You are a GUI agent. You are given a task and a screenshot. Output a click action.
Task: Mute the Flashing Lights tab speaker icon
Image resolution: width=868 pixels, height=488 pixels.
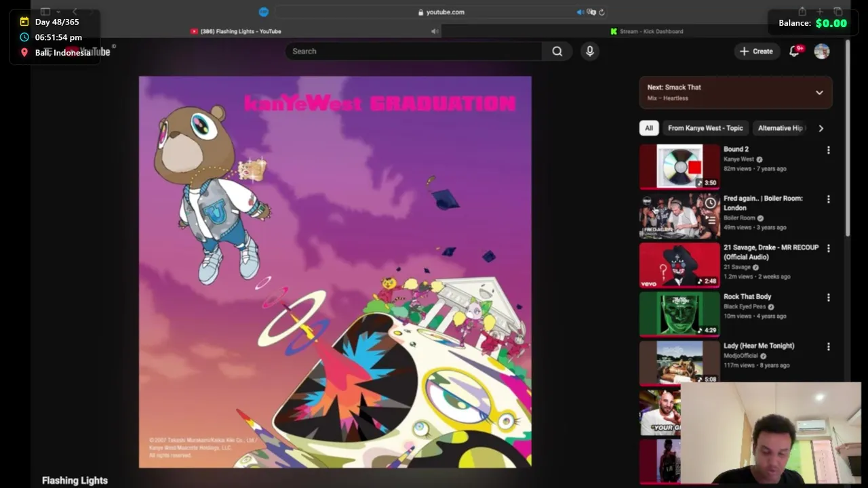435,31
